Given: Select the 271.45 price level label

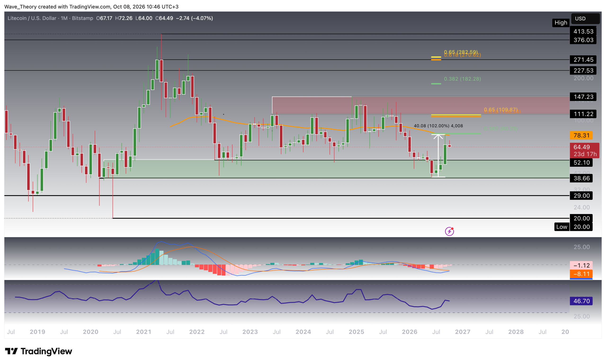Looking at the screenshot, I should pyautogui.click(x=583, y=60).
